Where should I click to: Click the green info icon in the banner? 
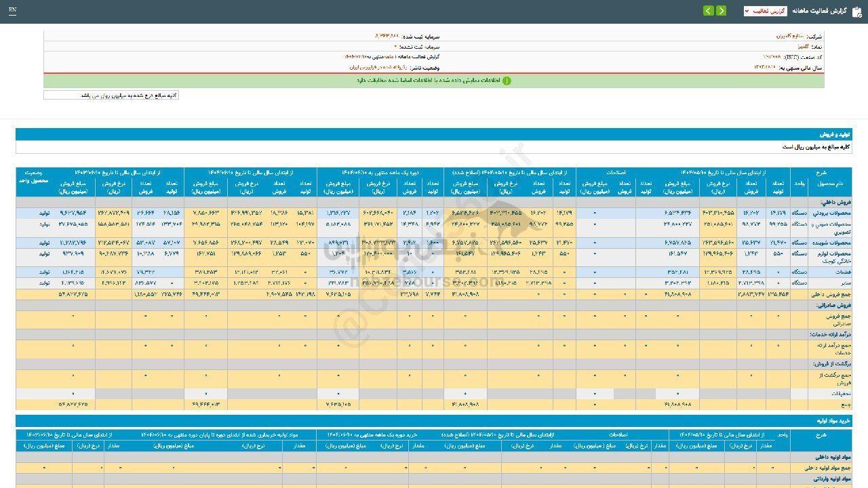(507, 81)
